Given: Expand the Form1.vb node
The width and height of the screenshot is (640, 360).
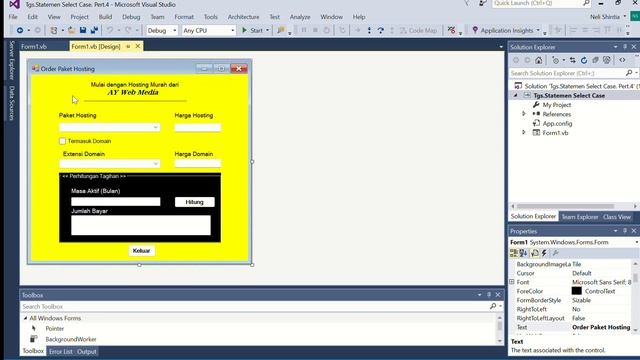Looking at the screenshot, I should point(524,132).
